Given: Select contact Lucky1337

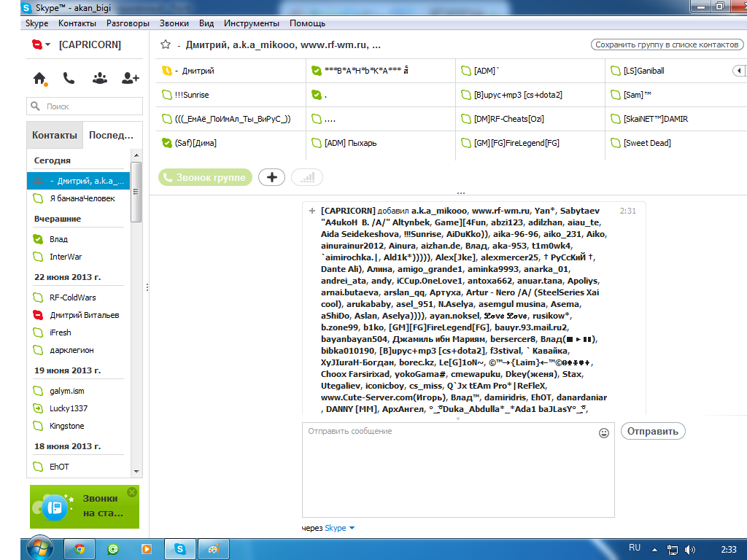Looking at the screenshot, I should pos(78,408).
